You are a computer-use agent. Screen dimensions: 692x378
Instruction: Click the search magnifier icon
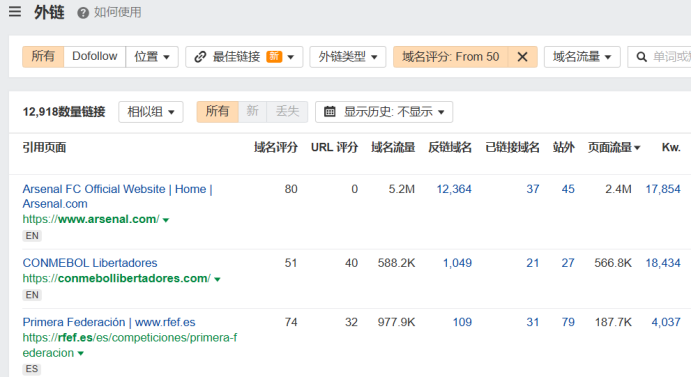(642, 57)
